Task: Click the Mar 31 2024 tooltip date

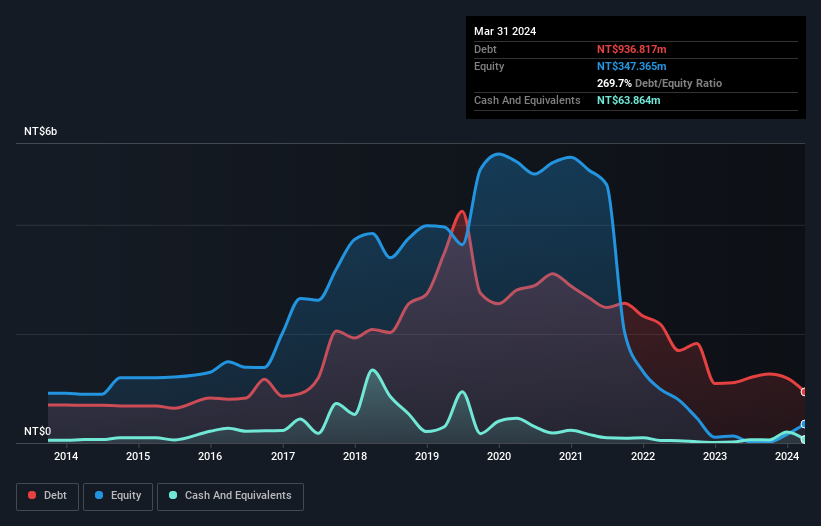Action: [x=505, y=31]
